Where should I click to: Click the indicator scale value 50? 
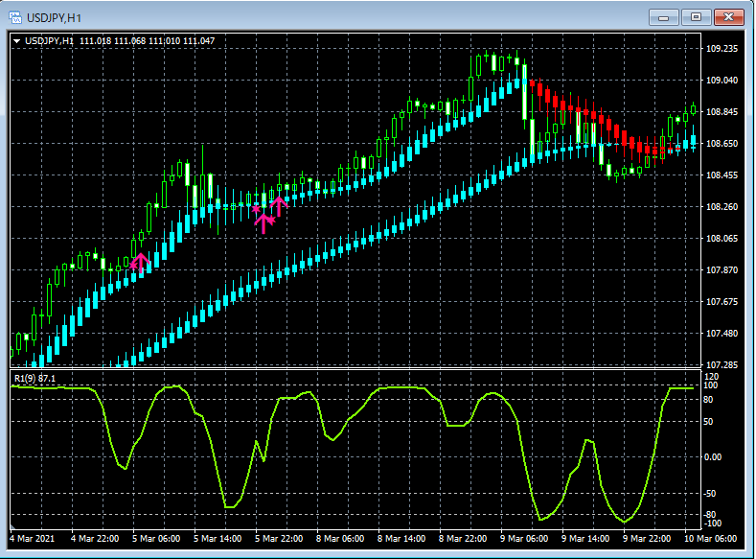pos(708,422)
